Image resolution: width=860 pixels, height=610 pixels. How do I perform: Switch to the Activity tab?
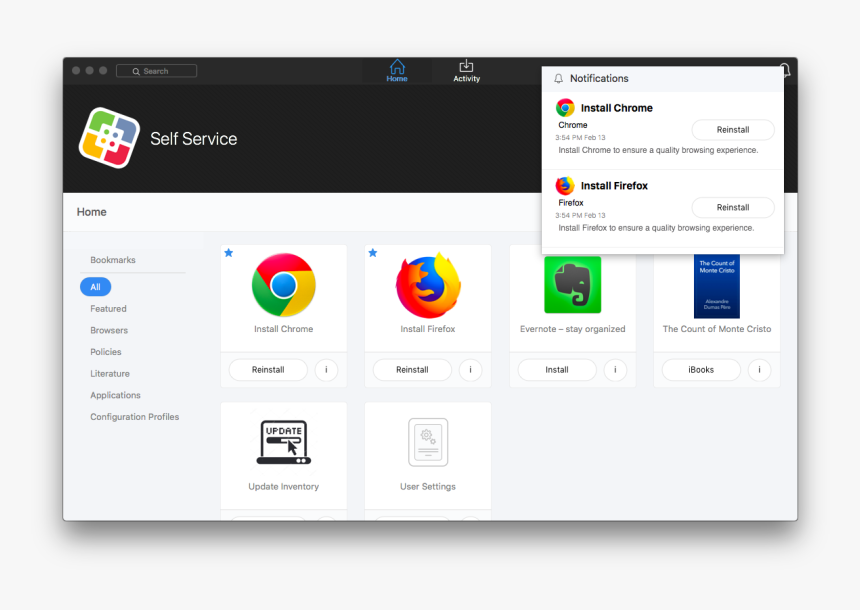coord(466,70)
